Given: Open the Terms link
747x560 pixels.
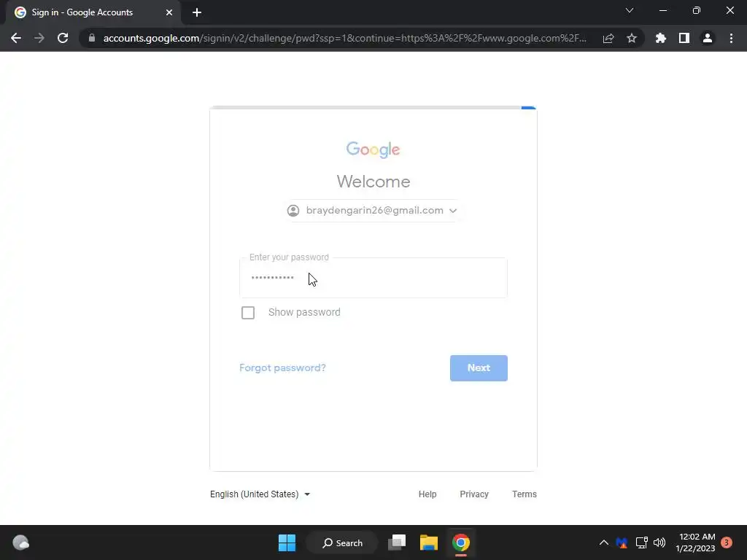Looking at the screenshot, I should (x=524, y=494).
